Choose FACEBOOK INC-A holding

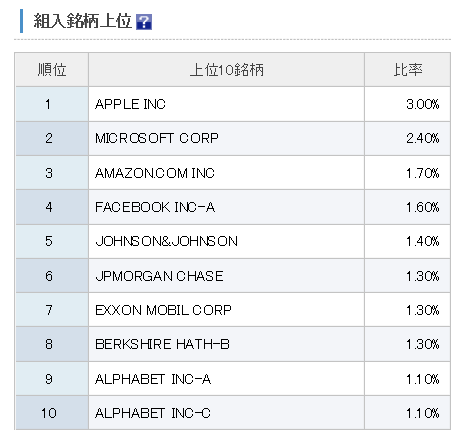[x=155, y=207]
